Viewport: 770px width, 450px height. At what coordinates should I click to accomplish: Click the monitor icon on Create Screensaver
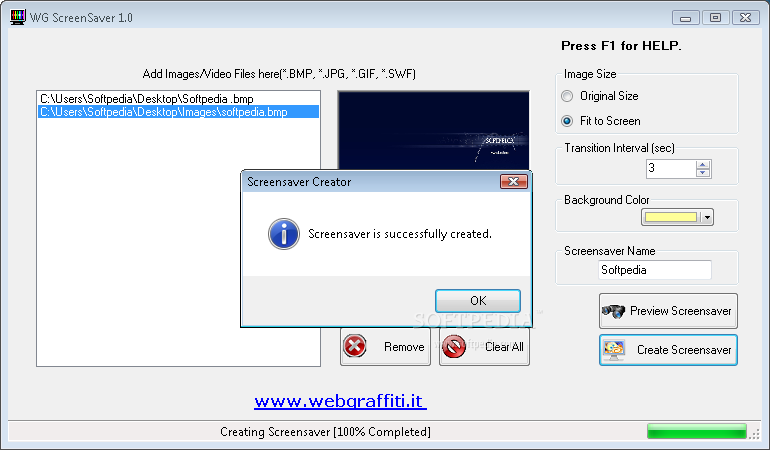coord(614,350)
